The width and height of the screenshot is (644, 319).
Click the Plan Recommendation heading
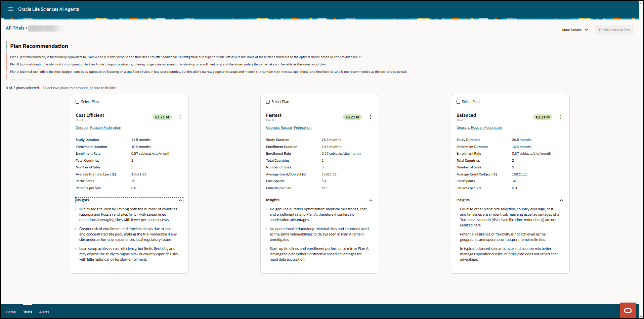pyautogui.click(x=39, y=46)
